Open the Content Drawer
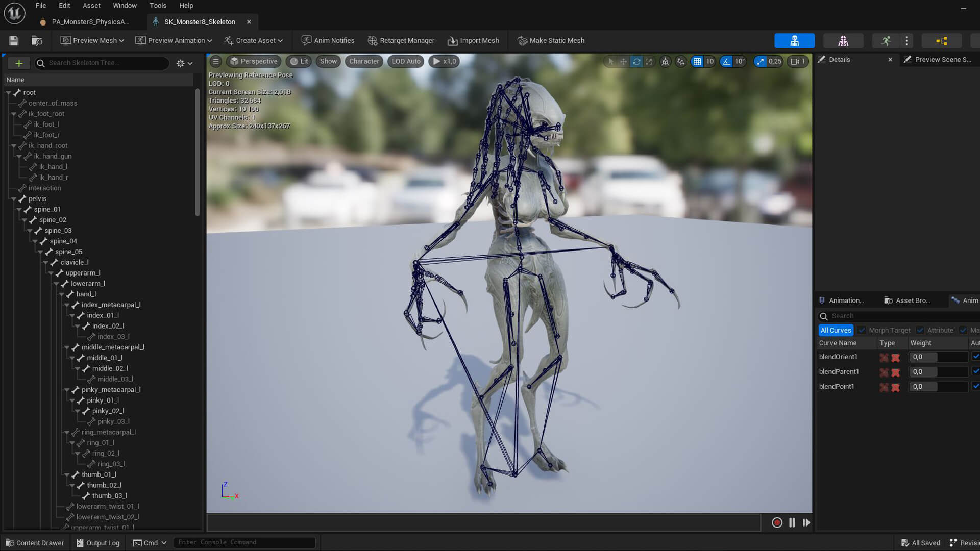The width and height of the screenshot is (980, 551). [x=35, y=543]
